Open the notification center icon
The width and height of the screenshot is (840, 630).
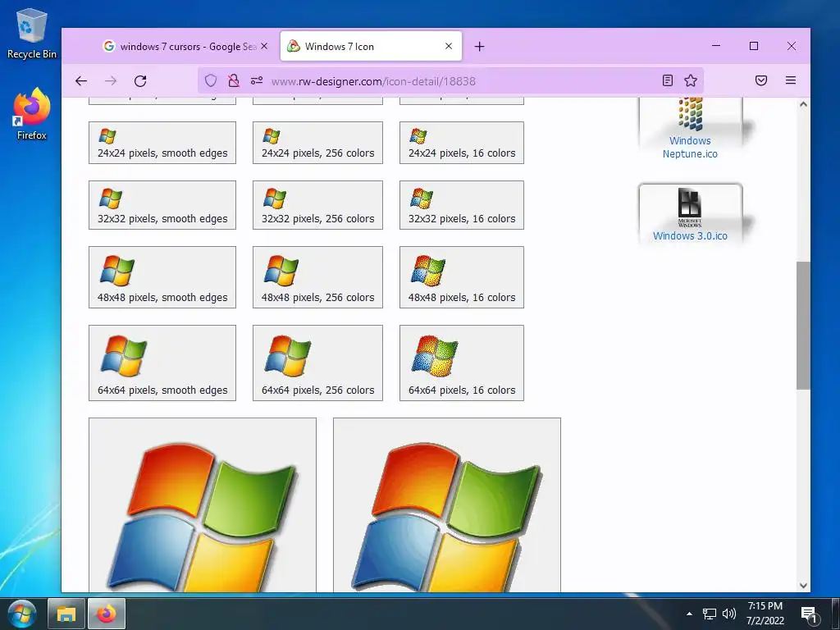coord(808,614)
